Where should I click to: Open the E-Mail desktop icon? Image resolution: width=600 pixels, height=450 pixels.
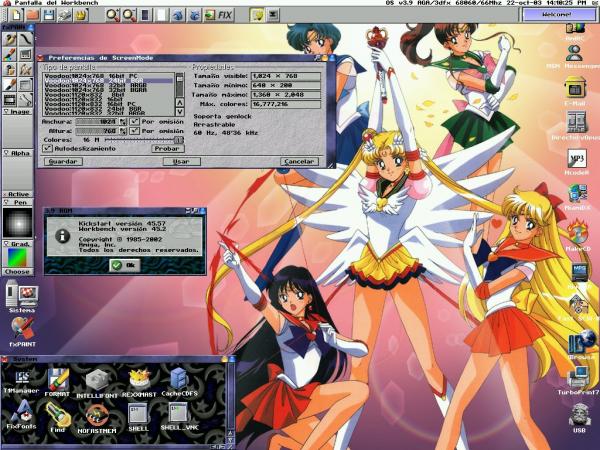pyautogui.click(x=575, y=91)
